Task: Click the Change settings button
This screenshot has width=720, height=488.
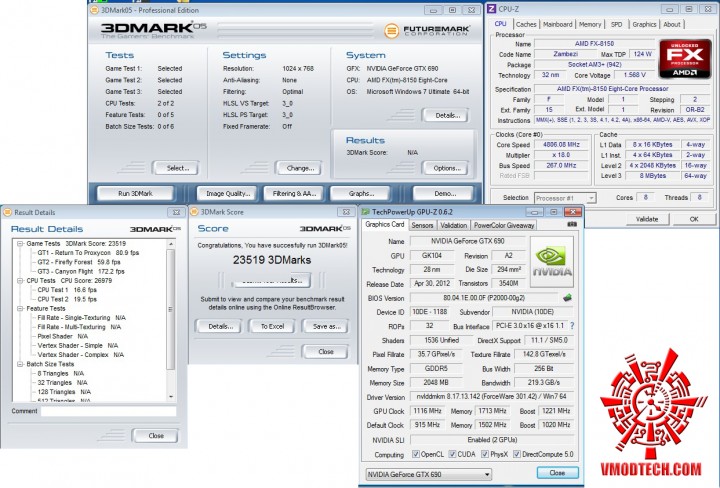Action: coord(300,168)
